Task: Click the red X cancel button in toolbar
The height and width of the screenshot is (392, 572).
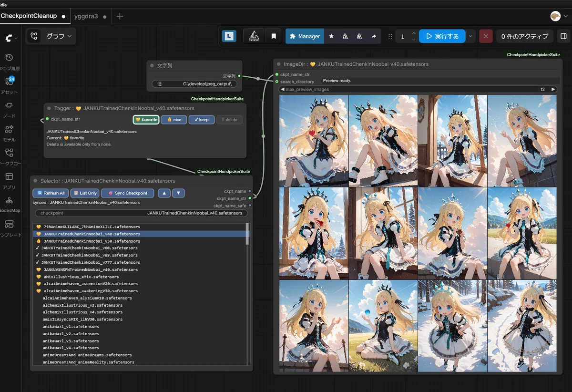Action: point(486,36)
